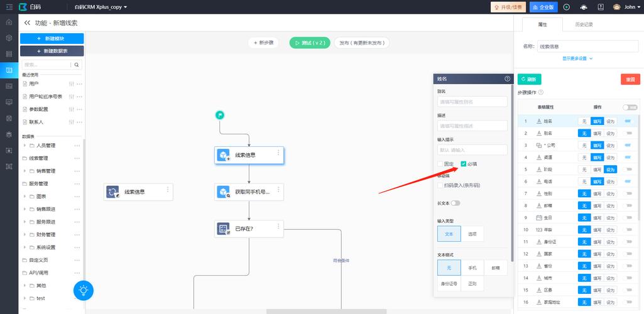The height and width of the screenshot is (314, 644).
Task: Expand the 销售管理 folder
Action: click(25, 171)
